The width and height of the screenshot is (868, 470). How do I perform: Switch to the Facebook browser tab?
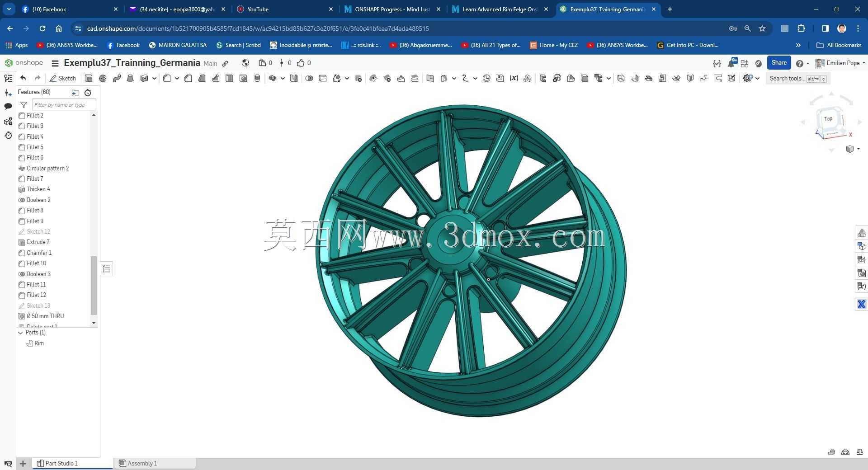pos(70,9)
